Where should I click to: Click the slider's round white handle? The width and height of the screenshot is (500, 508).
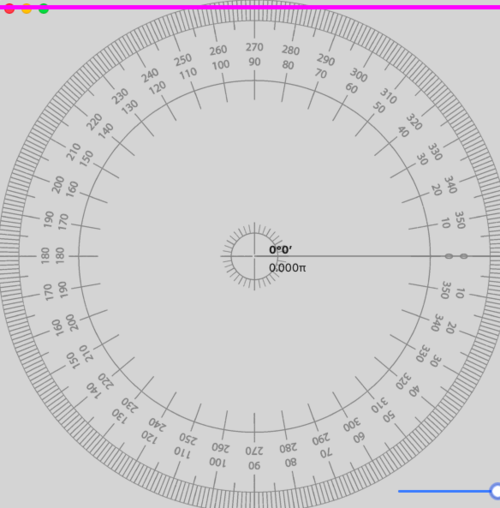pyautogui.click(x=496, y=491)
